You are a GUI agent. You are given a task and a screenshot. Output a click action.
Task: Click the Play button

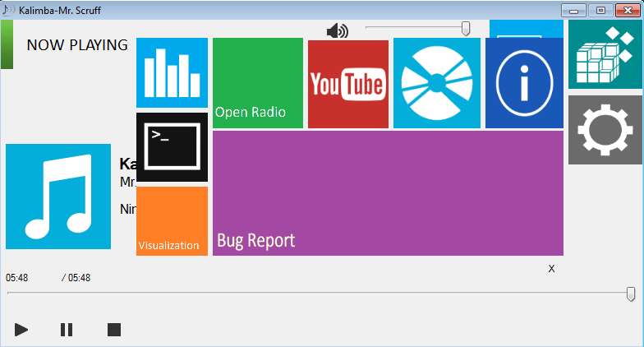pyautogui.click(x=21, y=330)
